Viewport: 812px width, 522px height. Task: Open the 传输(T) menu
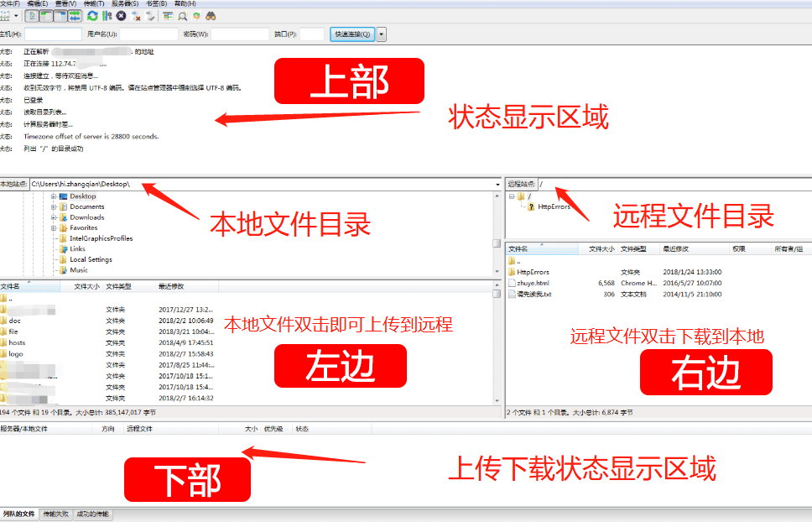[94, 3]
